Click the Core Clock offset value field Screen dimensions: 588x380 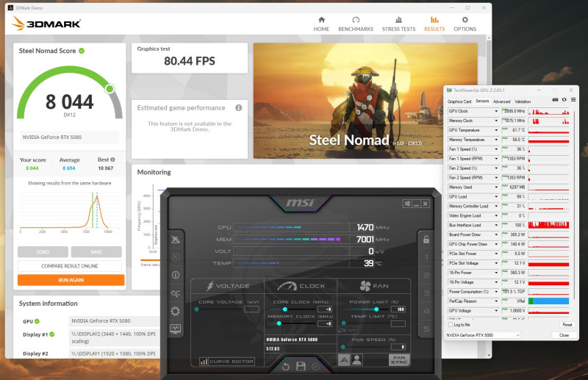tap(325, 309)
